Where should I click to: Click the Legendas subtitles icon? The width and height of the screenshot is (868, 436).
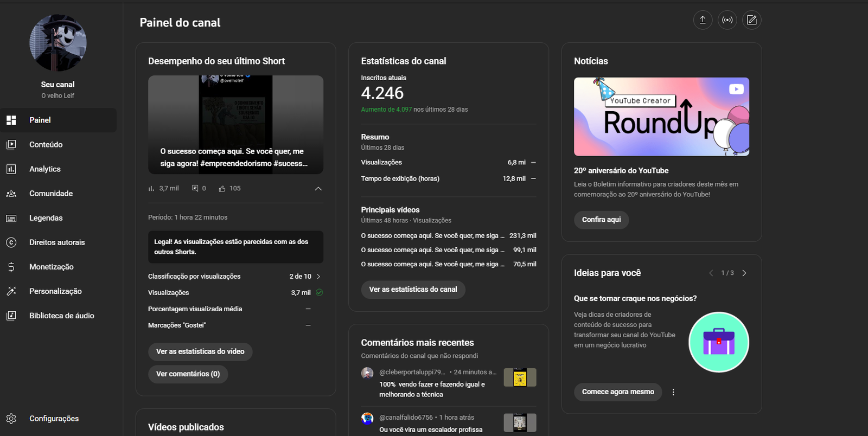point(11,218)
